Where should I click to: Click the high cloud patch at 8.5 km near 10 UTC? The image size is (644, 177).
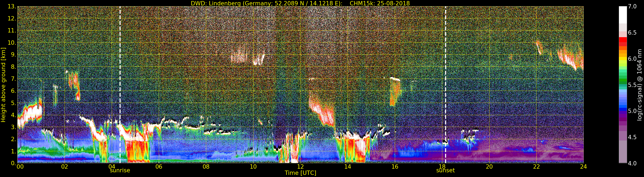tap(259, 60)
